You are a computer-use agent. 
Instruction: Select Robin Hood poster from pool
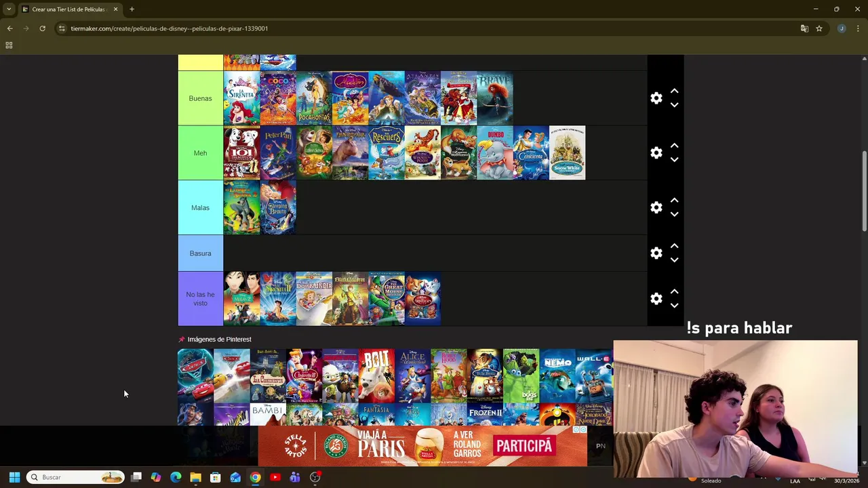[449, 375]
